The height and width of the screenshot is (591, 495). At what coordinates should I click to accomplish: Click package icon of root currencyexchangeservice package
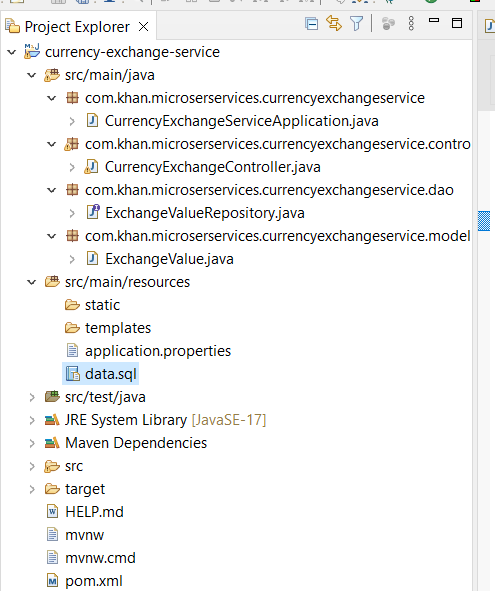pyautogui.click(x=72, y=98)
